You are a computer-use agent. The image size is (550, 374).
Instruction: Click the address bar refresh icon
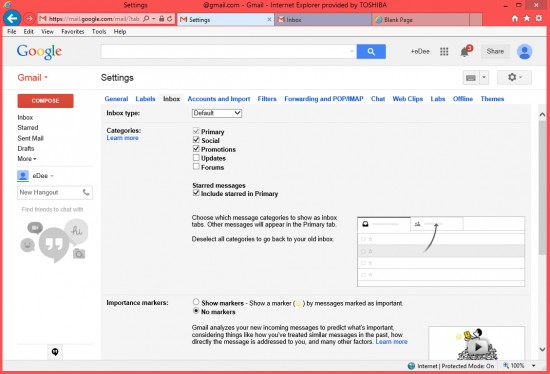170,19
